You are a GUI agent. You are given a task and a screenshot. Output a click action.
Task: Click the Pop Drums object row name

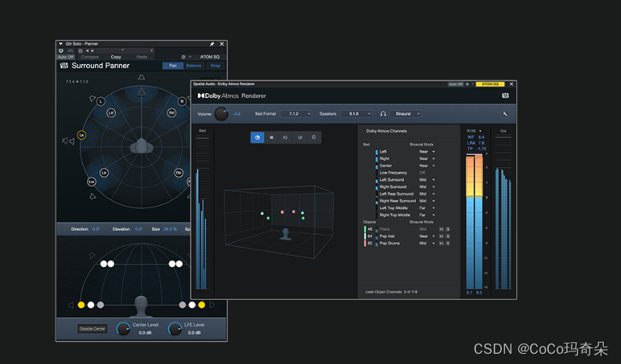(x=390, y=243)
